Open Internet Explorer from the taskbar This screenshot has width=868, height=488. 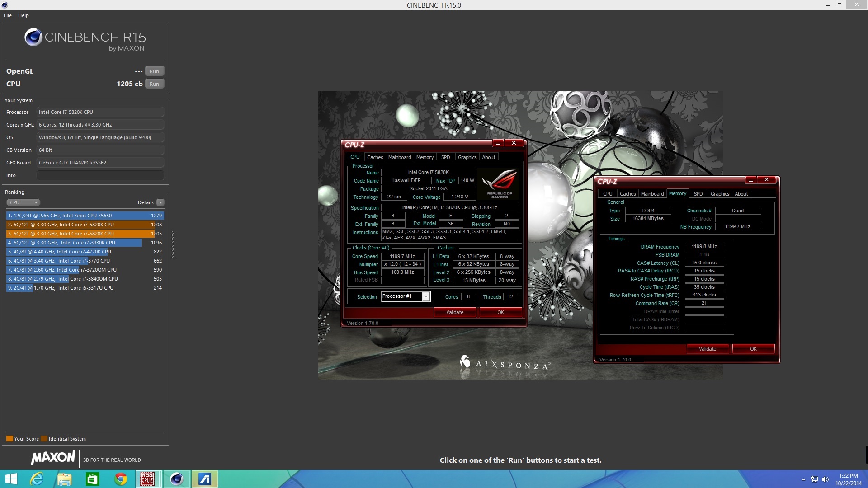[36, 479]
